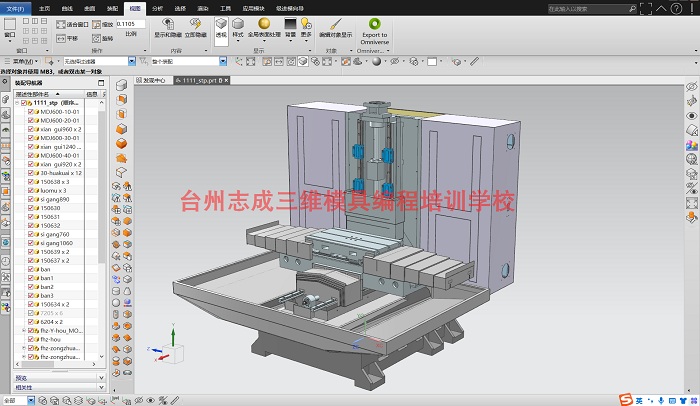The height and width of the screenshot is (406, 700).
Task: Switch to the Tools (工具) ribbon tab
Action: point(225,8)
